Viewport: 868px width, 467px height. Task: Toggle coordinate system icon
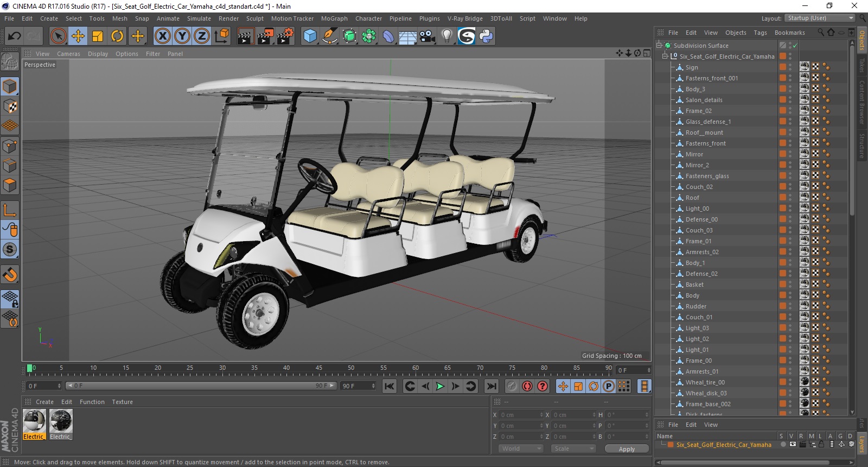[x=221, y=36]
